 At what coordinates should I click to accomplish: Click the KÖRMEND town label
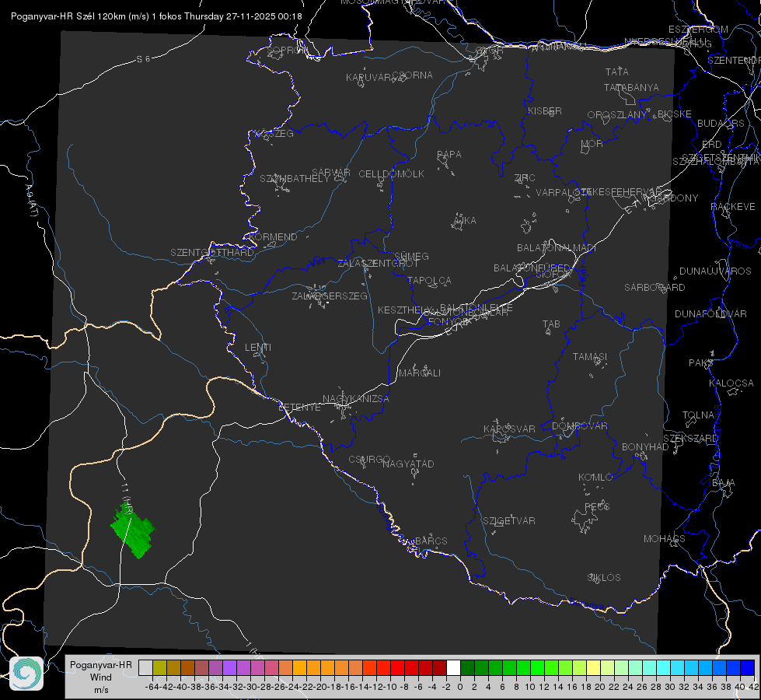click(x=273, y=237)
